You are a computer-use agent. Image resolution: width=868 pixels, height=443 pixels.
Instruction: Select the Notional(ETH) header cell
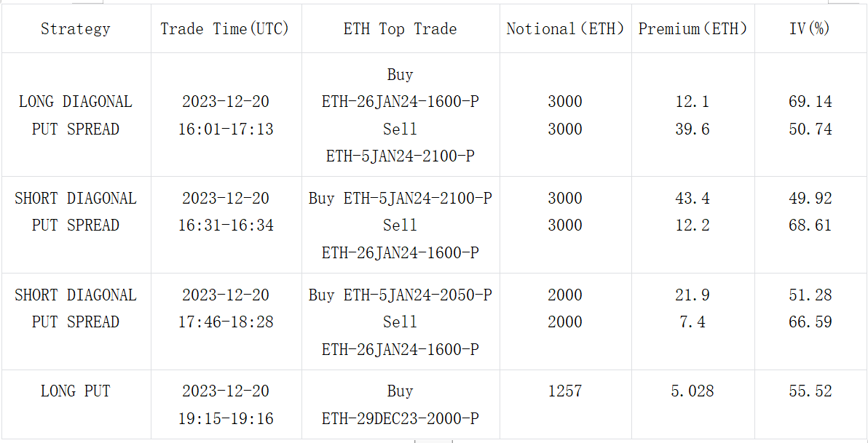pyautogui.click(x=565, y=29)
